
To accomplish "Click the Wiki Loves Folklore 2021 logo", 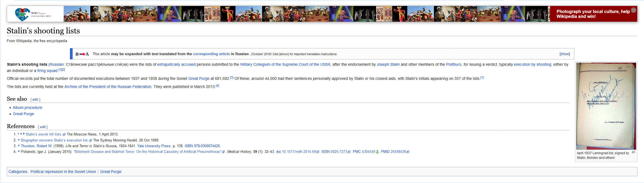I will tap(33, 14).
